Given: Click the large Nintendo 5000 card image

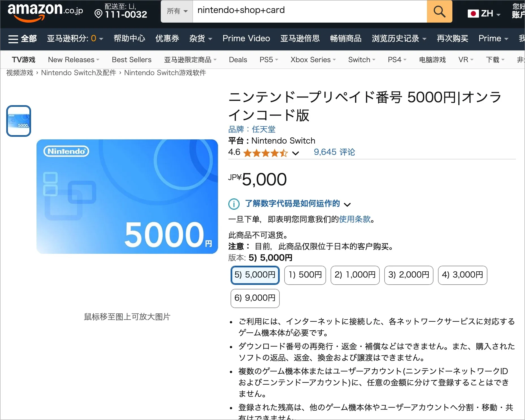Looking at the screenshot, I should (127, 196).
